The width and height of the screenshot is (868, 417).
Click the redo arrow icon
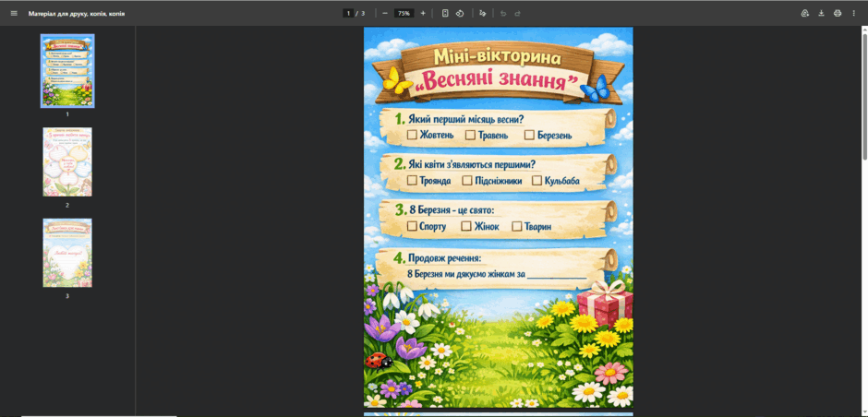click(x=518, y=13)
